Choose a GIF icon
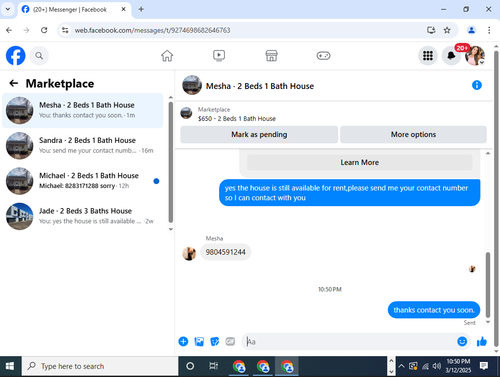The height and width of the screenshot is (377, 500). click(x=230, y=341)
